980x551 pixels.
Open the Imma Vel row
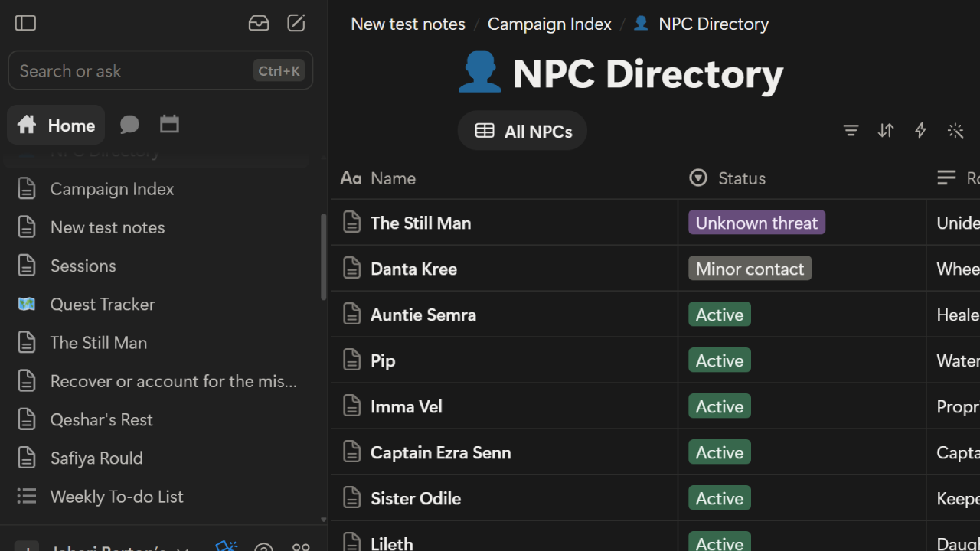point(407,406)
